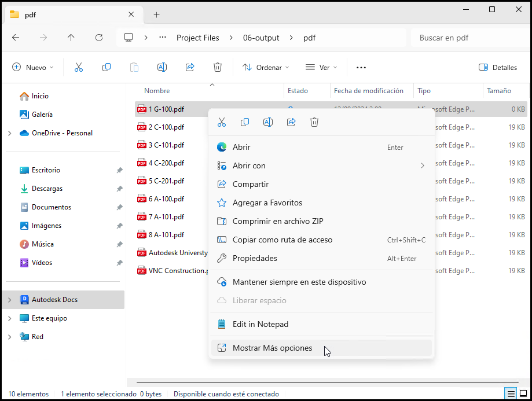
Task: Refresh the current folder view
Action: click(99, 38)
